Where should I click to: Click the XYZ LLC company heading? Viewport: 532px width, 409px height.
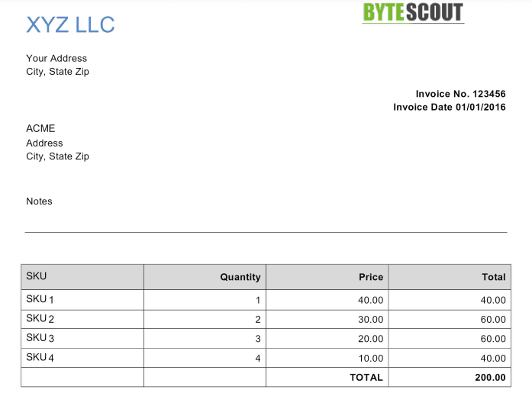pyautogui.click(x=70, y=25)
